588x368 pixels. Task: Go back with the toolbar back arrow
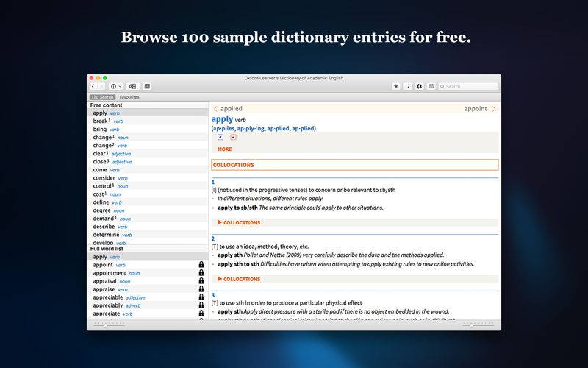pyautogui.click(x=93, y=86)
